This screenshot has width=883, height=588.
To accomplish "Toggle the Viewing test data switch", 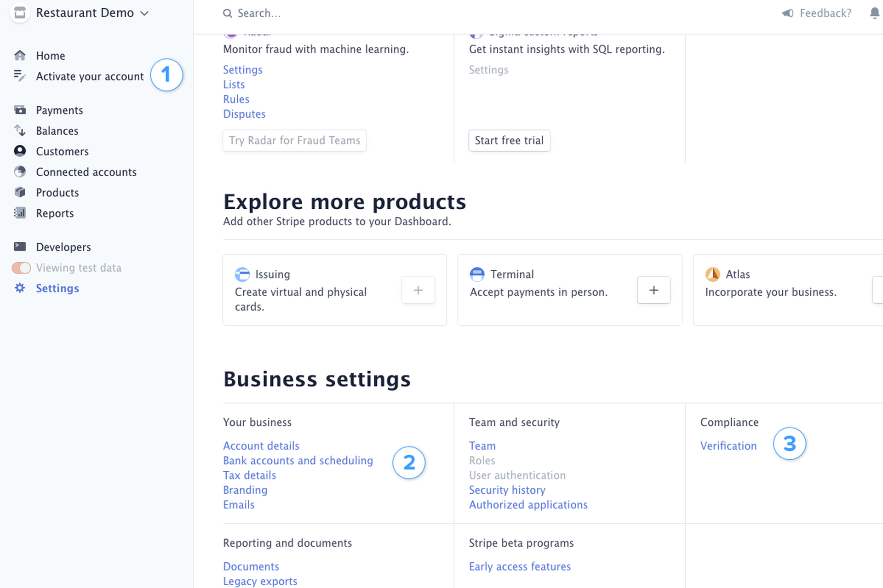I will pyautogui.click(x=21, y=268).
